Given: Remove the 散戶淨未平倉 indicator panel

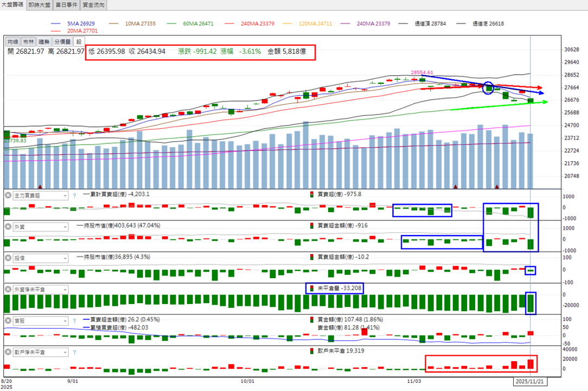Looking at the screenshot, I should click(x=8, y=352).
